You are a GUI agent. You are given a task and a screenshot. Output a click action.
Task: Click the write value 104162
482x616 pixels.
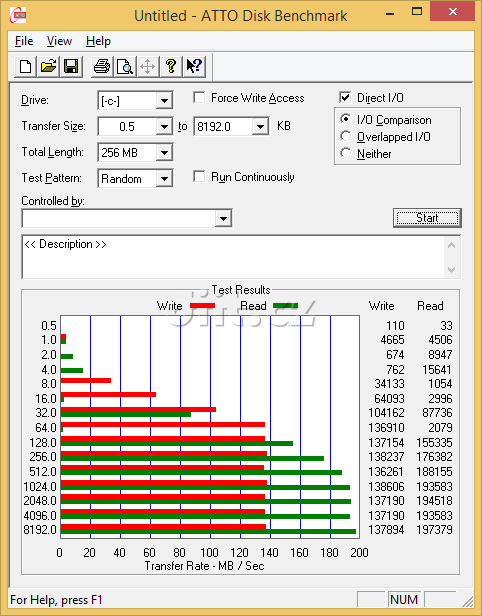click(386, 413)
